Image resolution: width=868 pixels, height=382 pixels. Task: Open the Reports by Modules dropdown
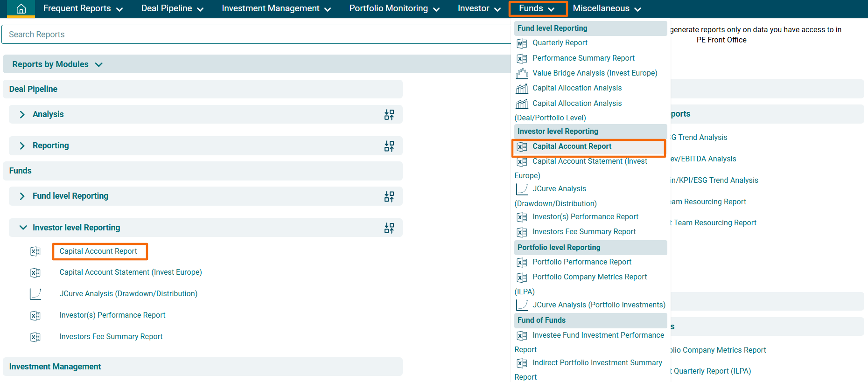pyautogui.click(x=57, y=64)
